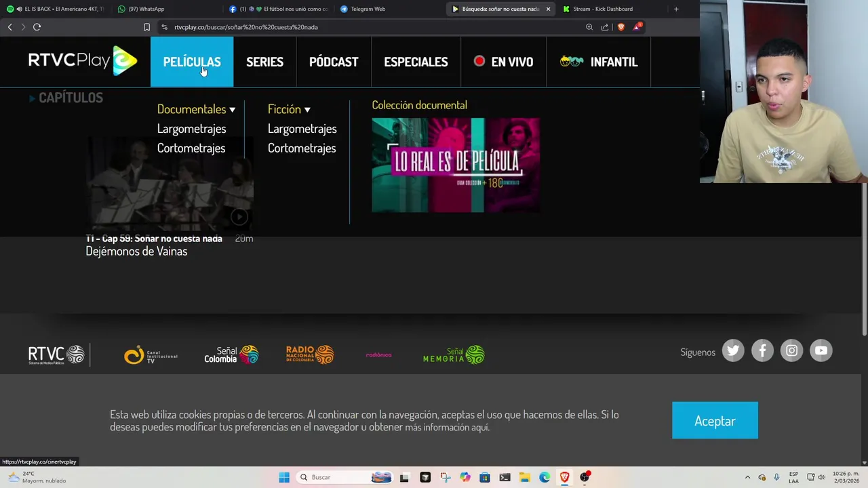The width and height of the screenshot is (868, 488).
Task: Open the browser zoom icon
Action: click(589, 27)
